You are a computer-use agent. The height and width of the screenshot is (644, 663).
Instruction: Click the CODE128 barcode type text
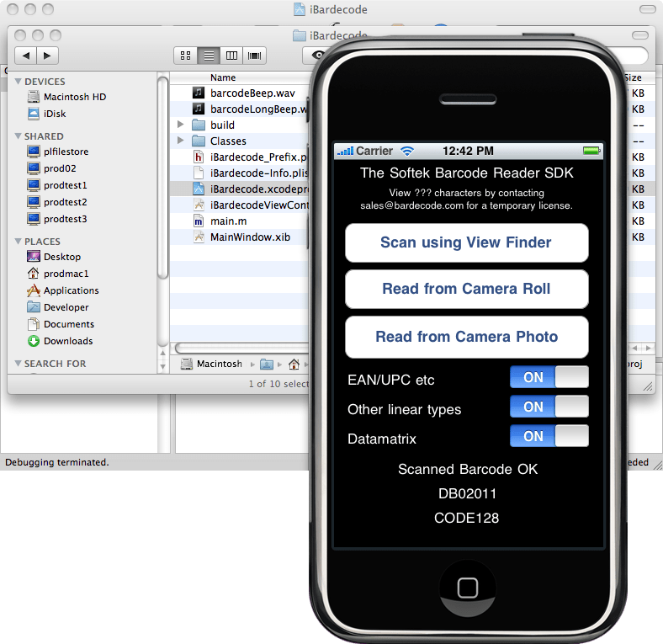tap(467, 519)
